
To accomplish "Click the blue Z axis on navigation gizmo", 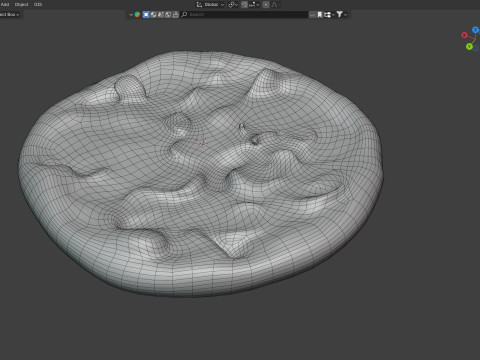I will pyautogui.click(x=475, y=30).
